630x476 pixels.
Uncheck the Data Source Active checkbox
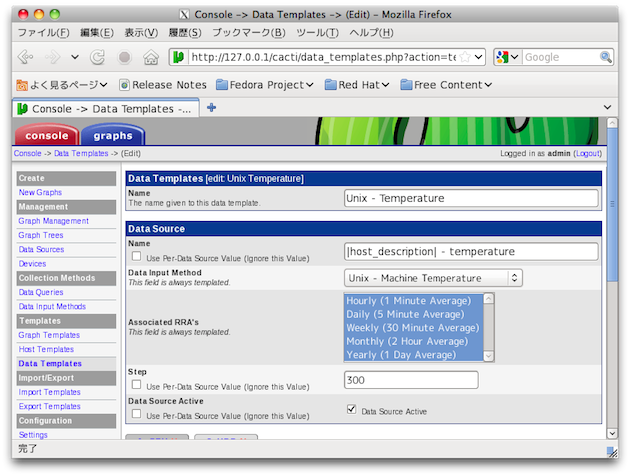click(350, 409)
